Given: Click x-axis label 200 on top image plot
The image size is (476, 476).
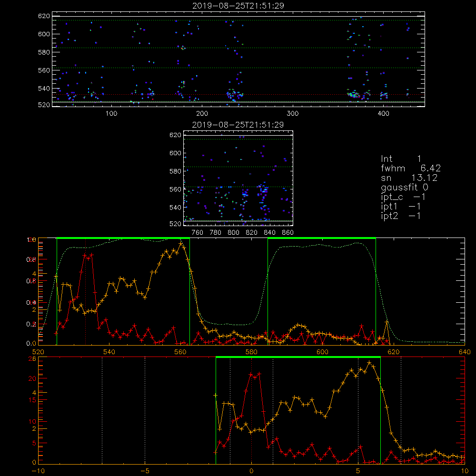Looking at the screenshot, I should pos(202,114).
